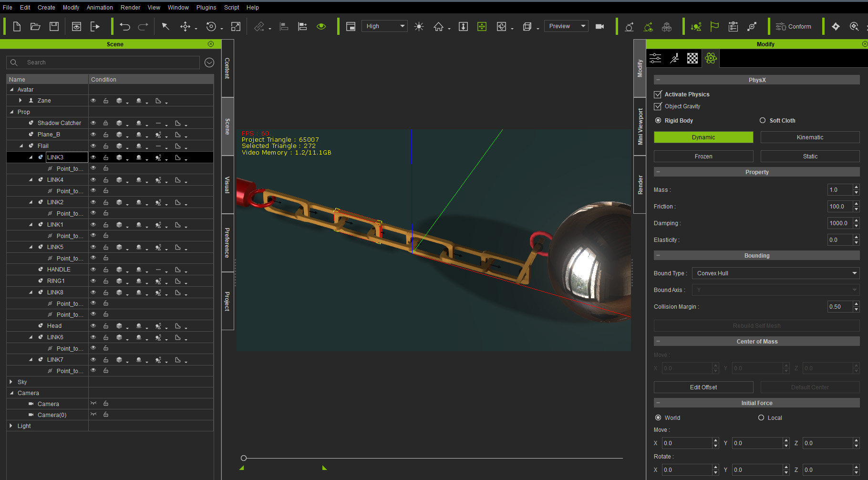
Task: Save the project with the disk icon
Action: pos(54,27)
